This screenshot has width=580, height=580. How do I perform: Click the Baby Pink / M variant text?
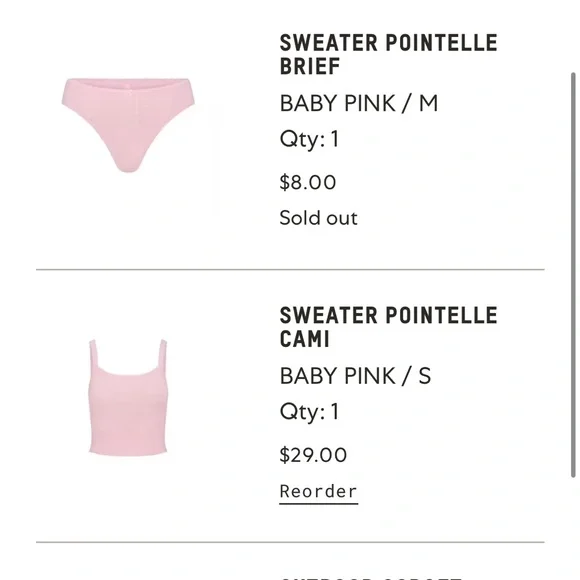[x=359, y=103]
